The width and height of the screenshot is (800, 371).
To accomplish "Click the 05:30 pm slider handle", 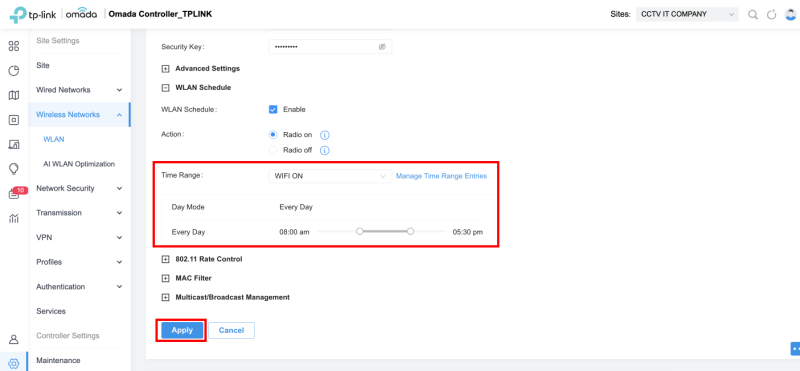I will [410, 232].
